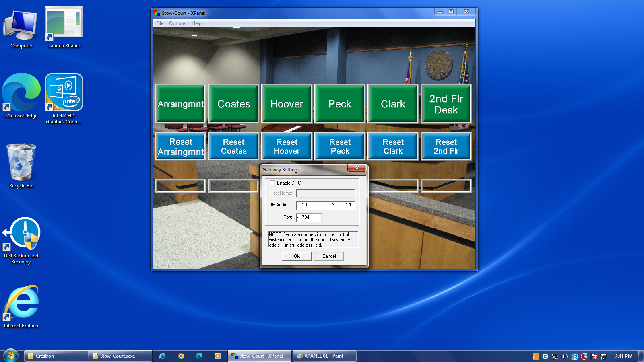This screenshot has height=362, width=644.
Task: Select the Peck room button
Action: pos(340,104)
